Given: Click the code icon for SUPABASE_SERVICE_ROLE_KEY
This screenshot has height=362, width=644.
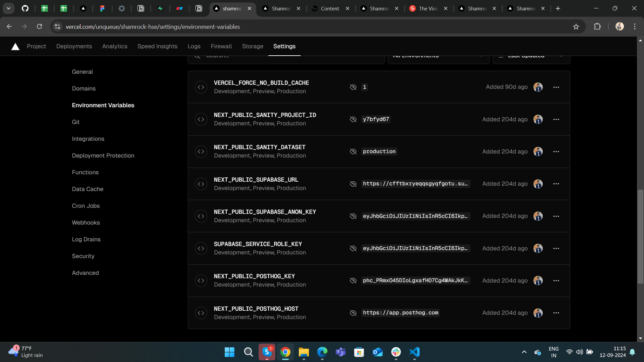Looking at the screenshot, I should click(201, 248).
